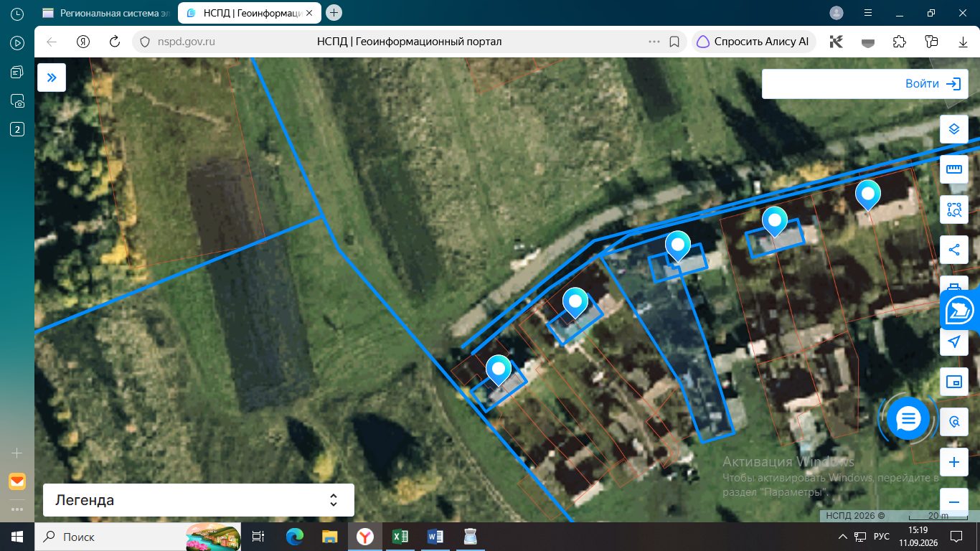Click the Войти login button
Screen dimensions: 980x551
pos(933,84)
